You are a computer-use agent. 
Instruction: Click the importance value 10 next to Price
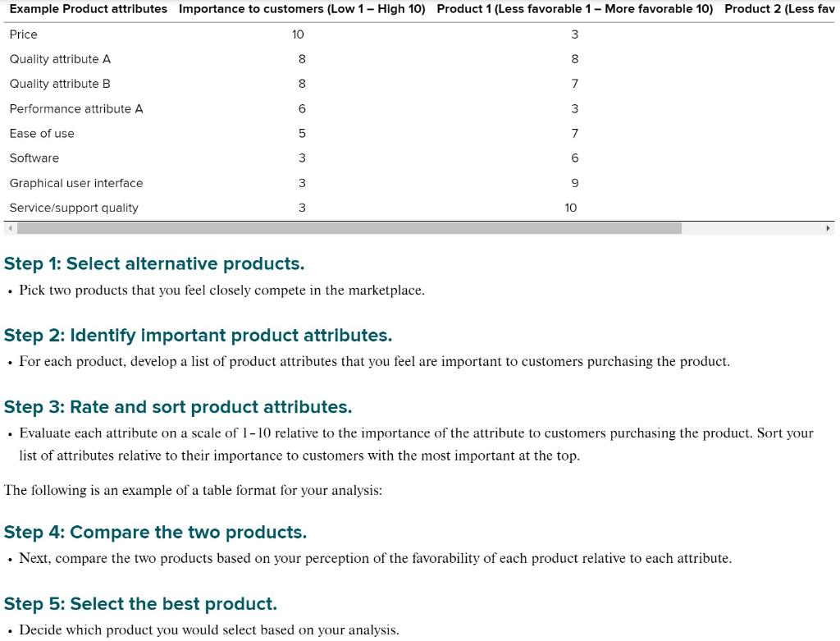(298, 34)
